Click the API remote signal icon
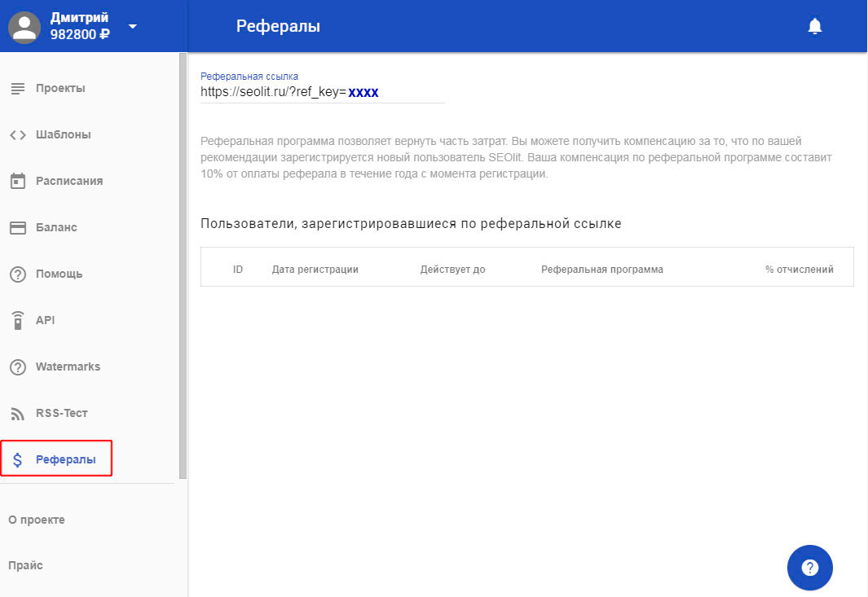Image resolution: width=868 pixels, height=597 pixels. click(x=18, y=320)
